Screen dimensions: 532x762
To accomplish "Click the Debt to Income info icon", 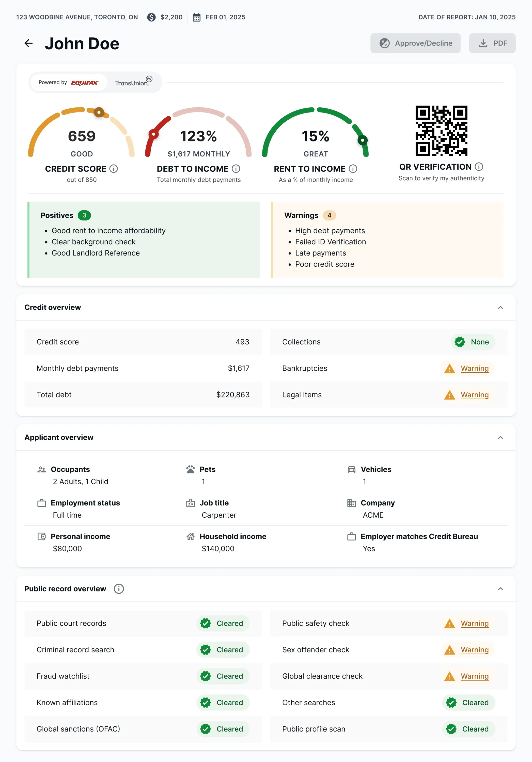I will coord(236,169).
